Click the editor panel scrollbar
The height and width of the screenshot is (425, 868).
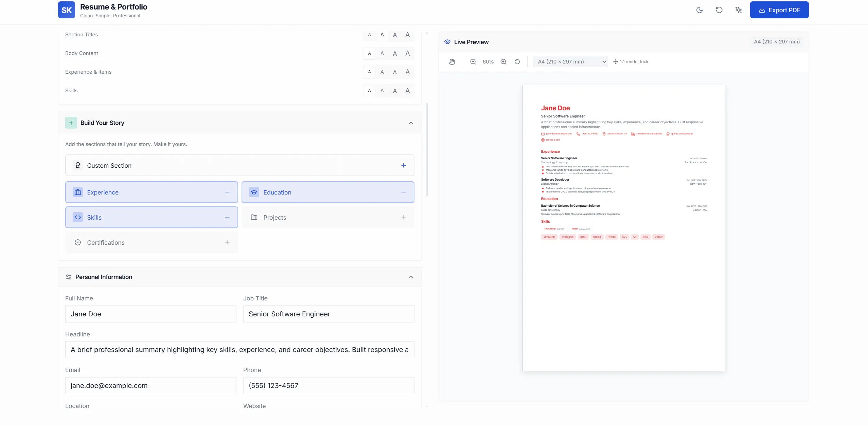[x=427, y=149]
